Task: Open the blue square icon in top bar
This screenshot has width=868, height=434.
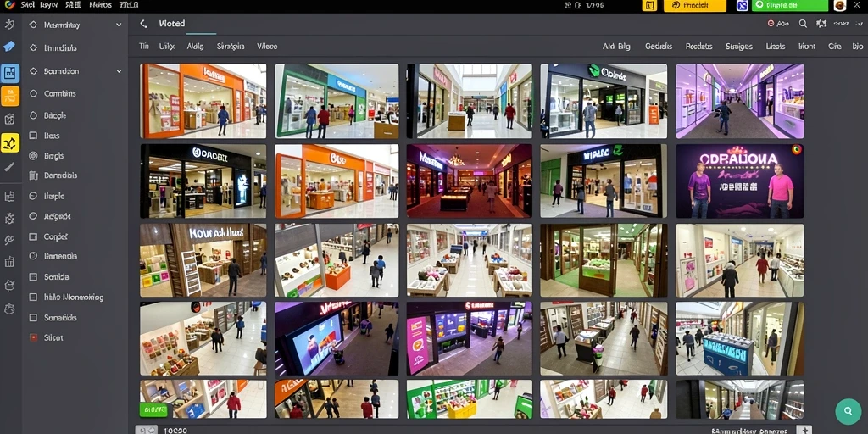Action: [743, 6]
